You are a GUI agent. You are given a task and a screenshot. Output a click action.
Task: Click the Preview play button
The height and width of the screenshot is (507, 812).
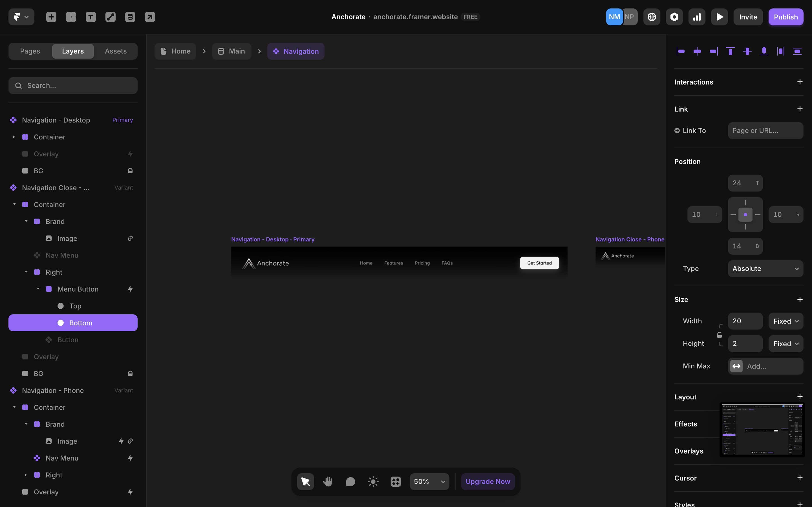click(719, 17)
